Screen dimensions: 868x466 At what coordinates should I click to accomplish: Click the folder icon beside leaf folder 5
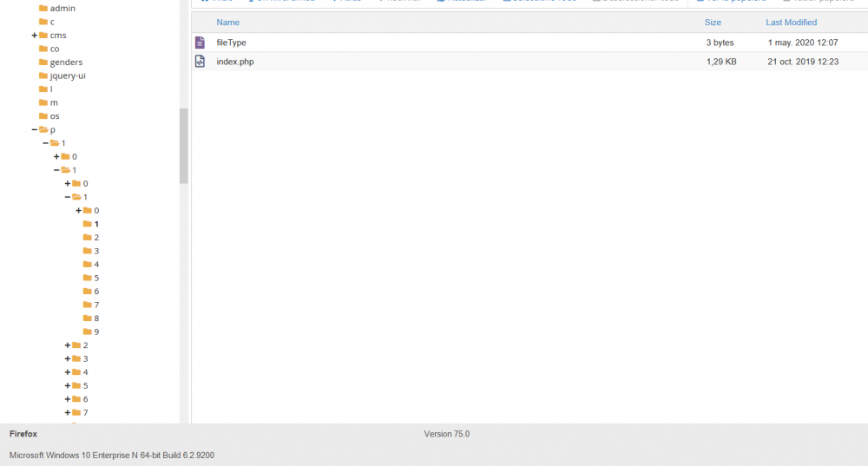88,278
